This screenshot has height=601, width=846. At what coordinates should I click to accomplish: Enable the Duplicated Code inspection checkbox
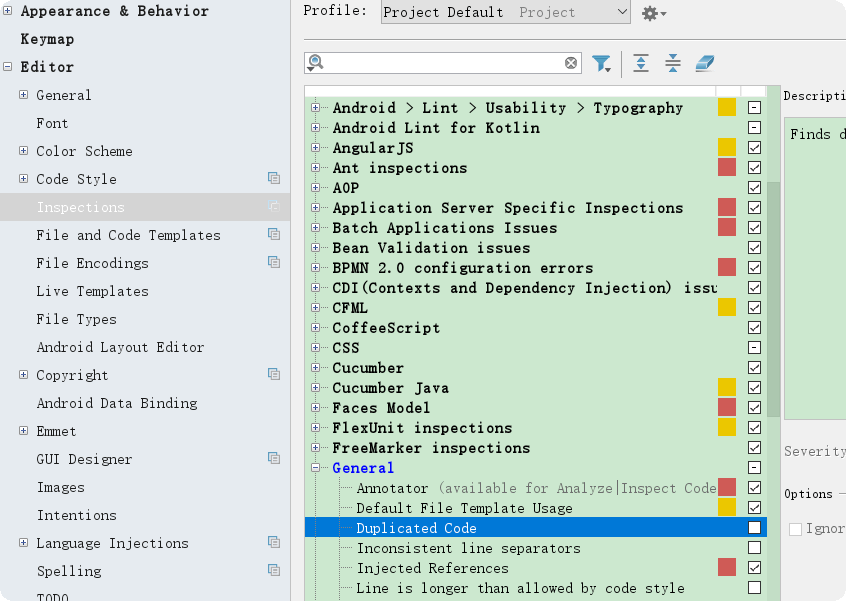754,528
